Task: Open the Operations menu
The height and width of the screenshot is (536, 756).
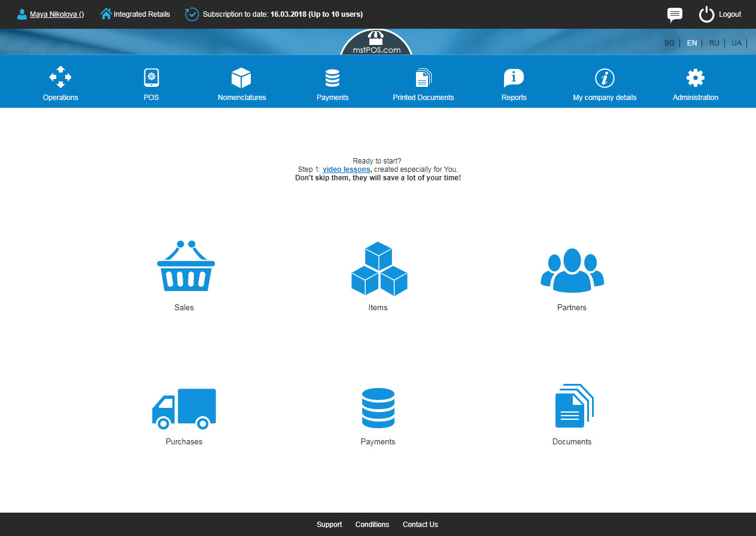Action: (x=60, y=84)
